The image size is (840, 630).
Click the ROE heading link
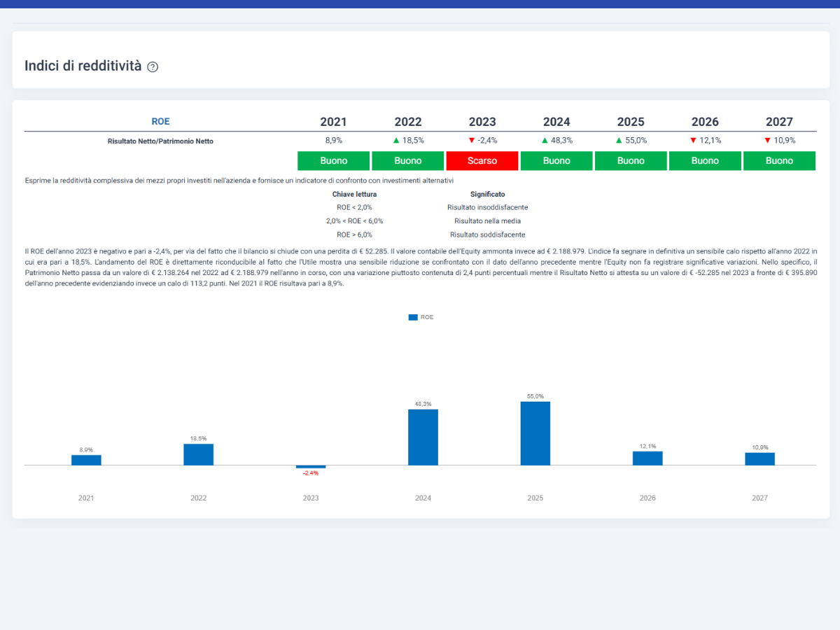[160, 122]
